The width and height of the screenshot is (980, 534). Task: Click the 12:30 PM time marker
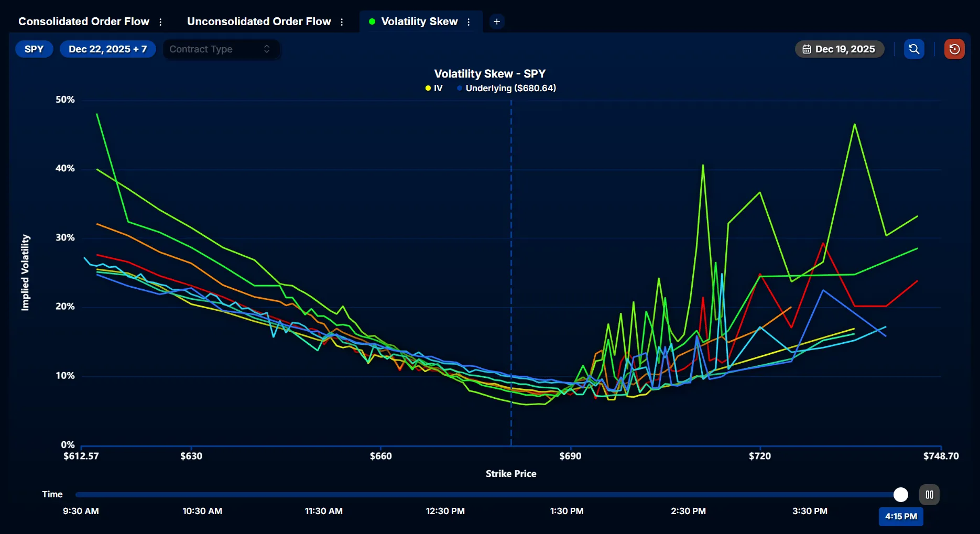[445, 511]
